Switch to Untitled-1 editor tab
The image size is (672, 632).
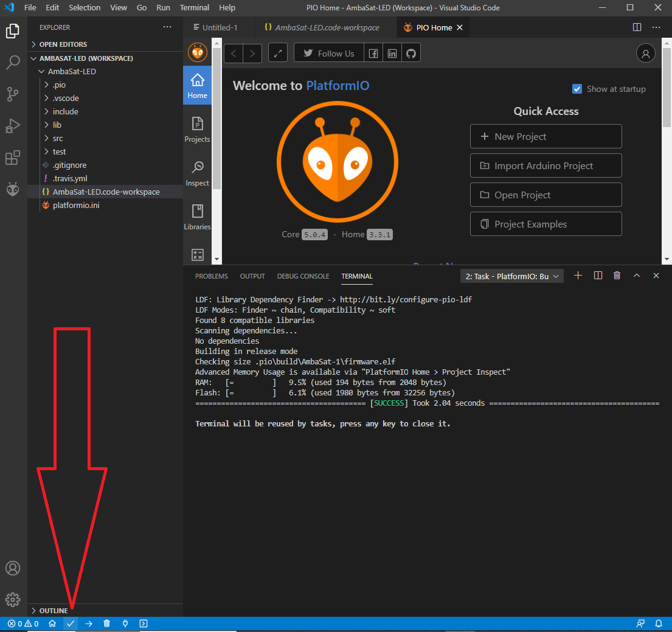(x=219, y=27)
